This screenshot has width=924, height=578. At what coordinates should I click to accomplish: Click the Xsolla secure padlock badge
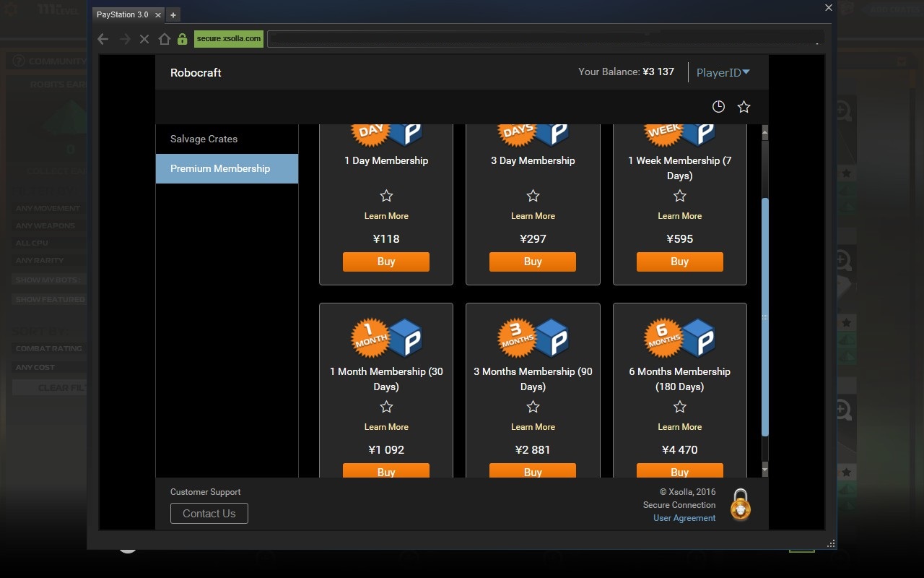(x=741, y=504)
